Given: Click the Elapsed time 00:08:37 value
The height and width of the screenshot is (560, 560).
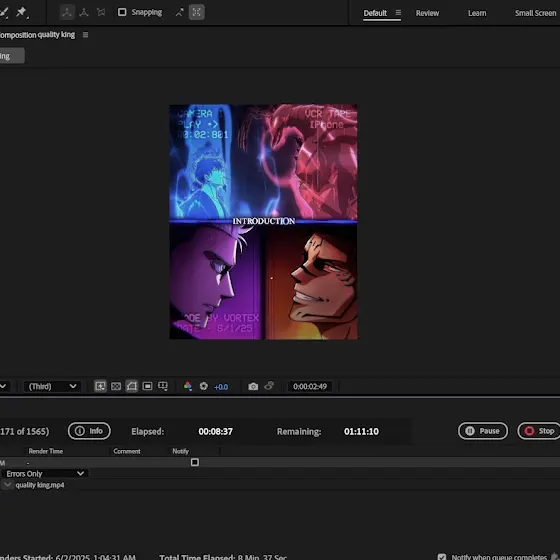Looking at the screenshot, I should (215, 431).
